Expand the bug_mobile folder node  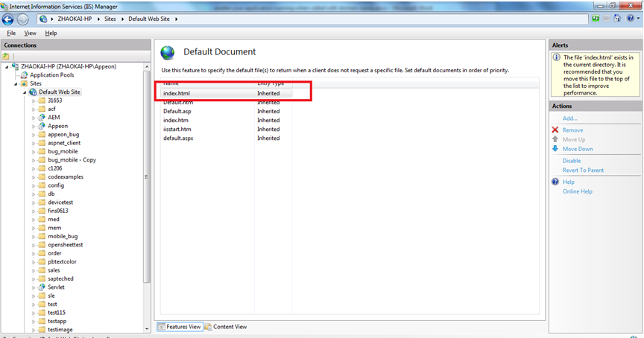point(34,151)
